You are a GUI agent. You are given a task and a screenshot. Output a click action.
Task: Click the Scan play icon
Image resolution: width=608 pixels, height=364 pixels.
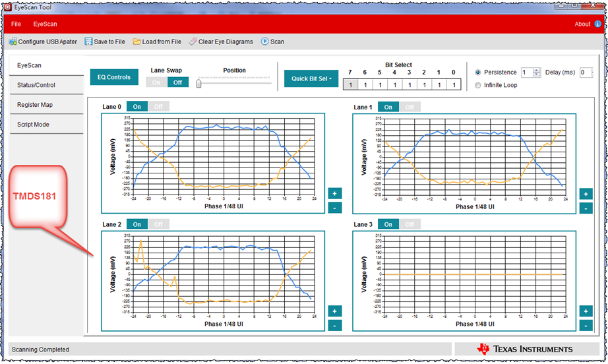click(264, 41)
